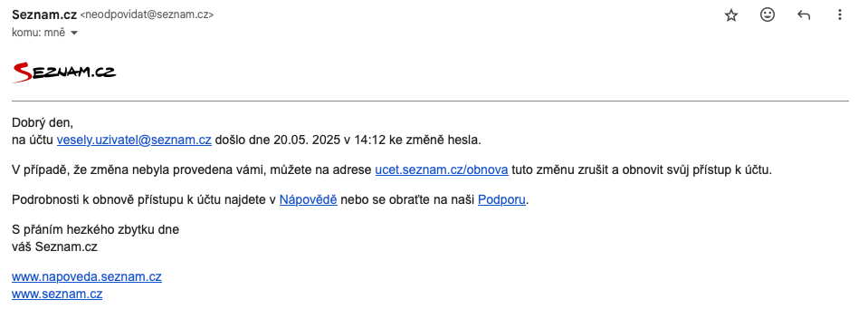Open the vesely.uzivatel@seznam.cz email link
The image size is (868, 329).
click(x=134, y=140)
